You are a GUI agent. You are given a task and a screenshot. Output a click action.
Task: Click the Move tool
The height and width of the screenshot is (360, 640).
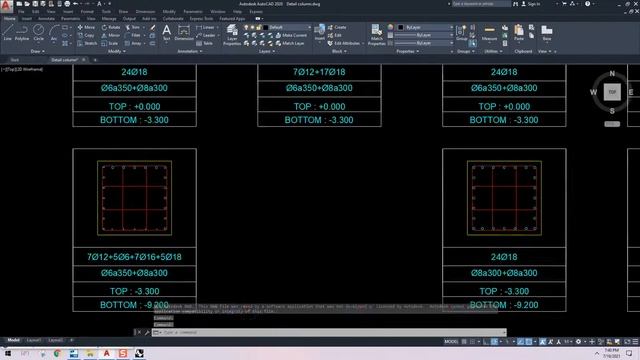tap(86, 27)
